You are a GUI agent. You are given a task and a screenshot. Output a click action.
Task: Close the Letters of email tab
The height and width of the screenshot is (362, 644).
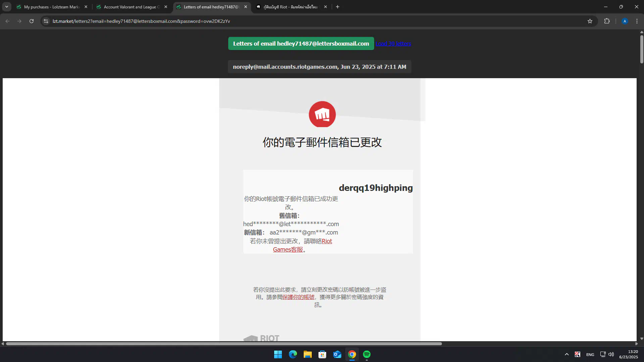pos(246,7)
